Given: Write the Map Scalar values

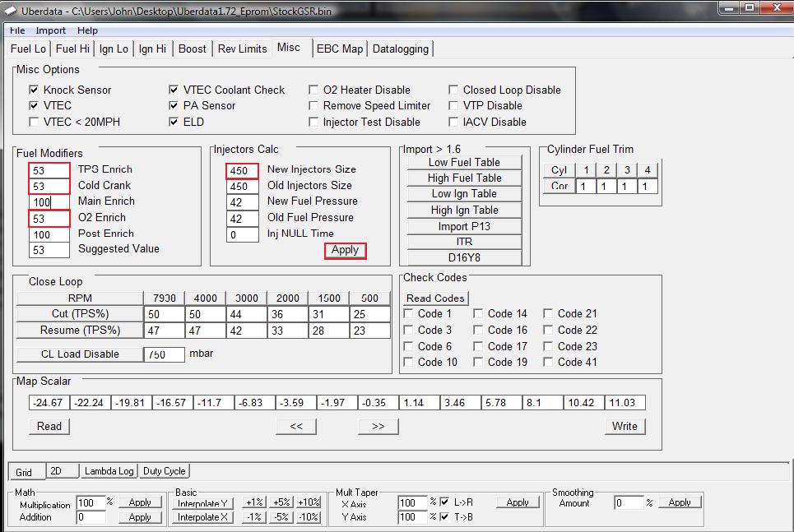Looking at the screenshot, I should [x=625, y=426].
